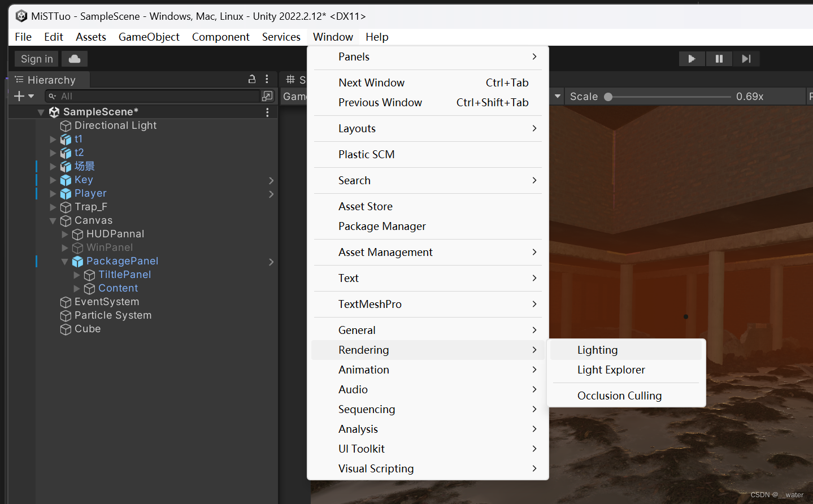Click the Content object icon
Screen dimensions: 813x504
[89, 288]
